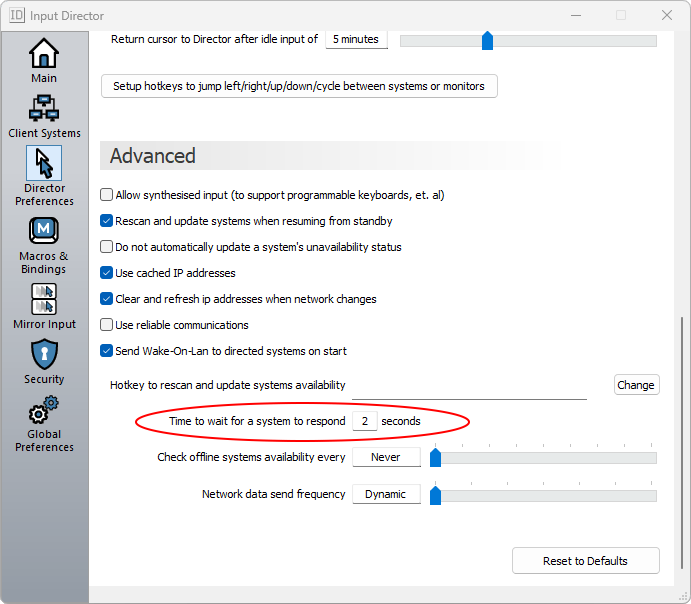This screenshot has height=604, width=691.
Task: Open Macros & Bindings icon
Action: click(44, 231)
